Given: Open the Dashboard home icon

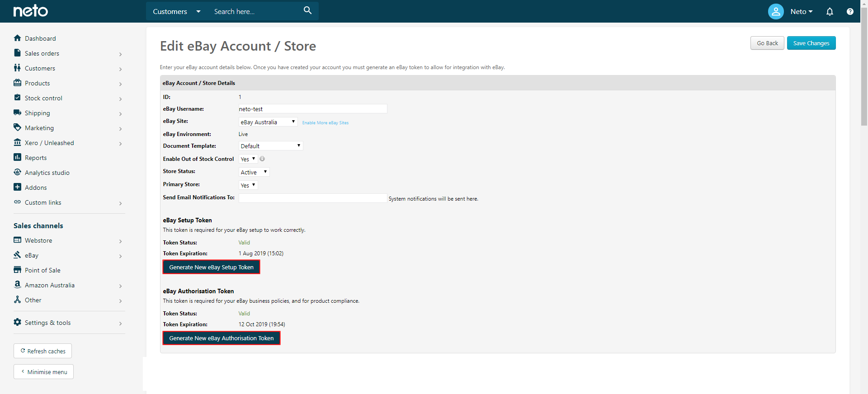Looking at the screenshot, I should (17, 38).
